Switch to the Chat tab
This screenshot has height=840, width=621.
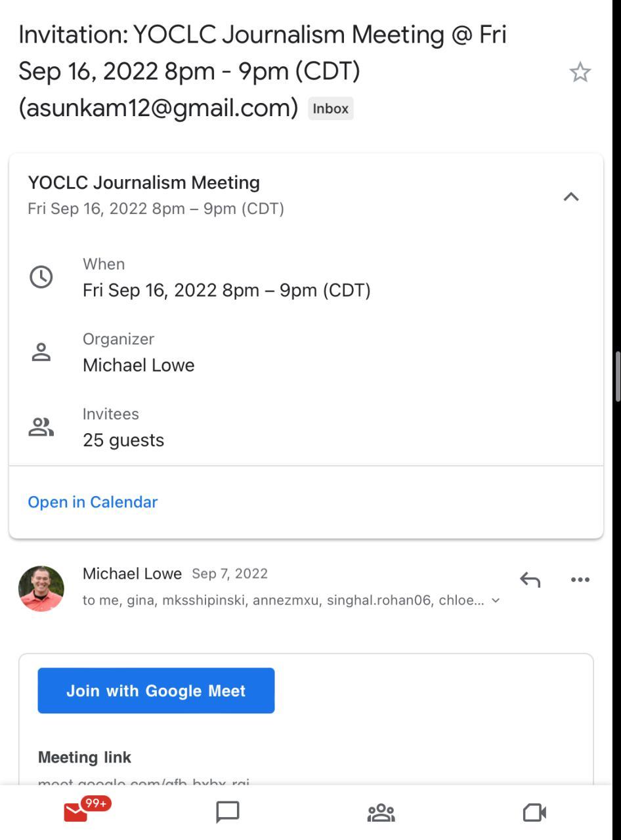click(228, 813)
